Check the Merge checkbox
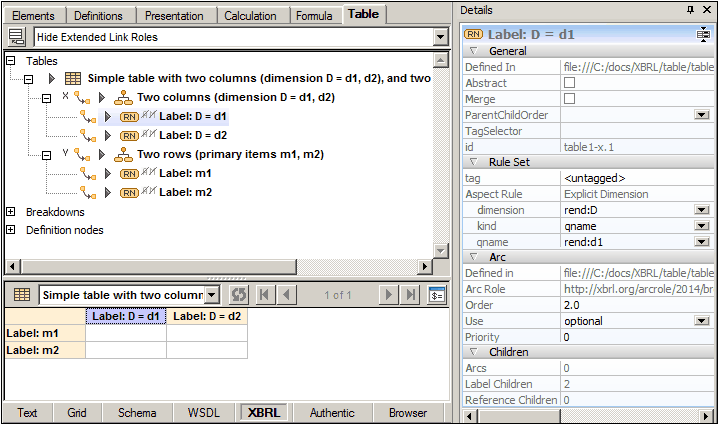 click(x=570, y=99)
